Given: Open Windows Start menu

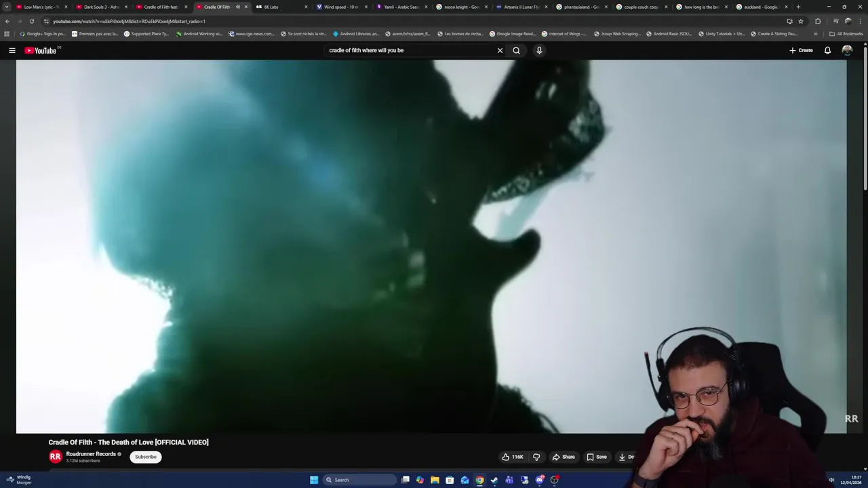Looking at the screenshot, I should [314, 480].
